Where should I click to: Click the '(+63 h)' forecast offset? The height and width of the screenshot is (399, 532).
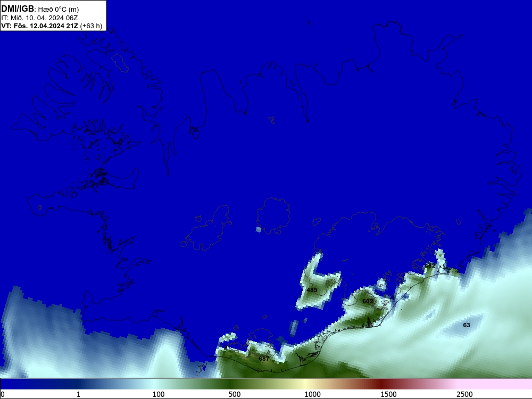tap(92, 26)
